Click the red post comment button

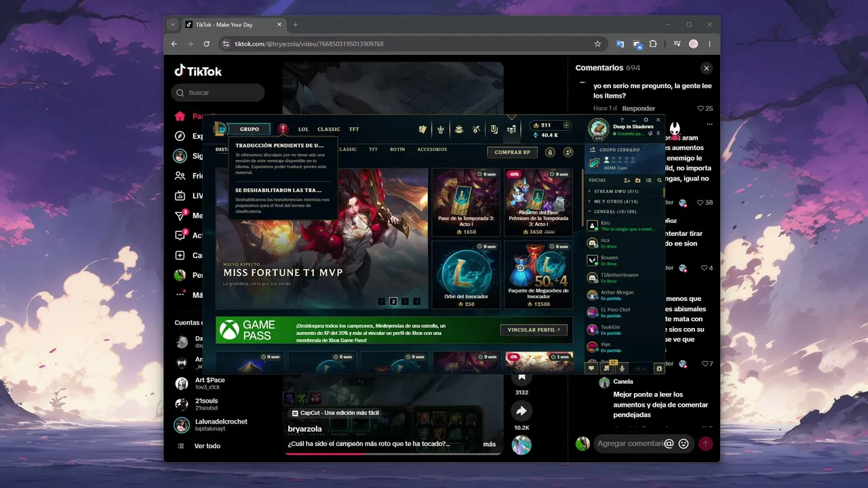(x=706, y=443)
